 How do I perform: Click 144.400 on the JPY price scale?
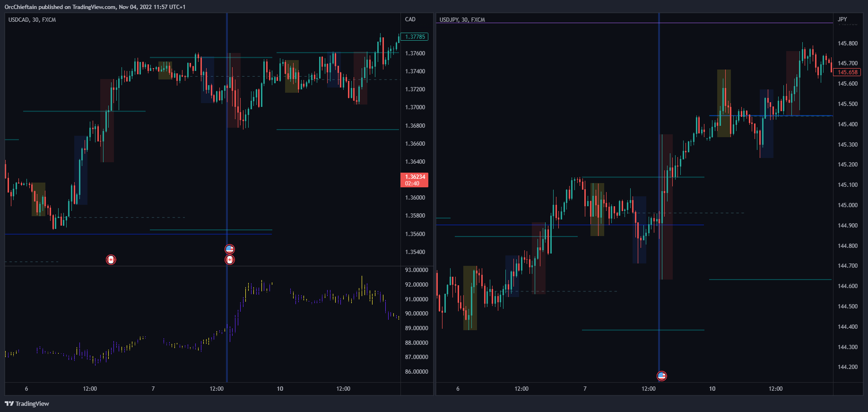click(848, 327)
